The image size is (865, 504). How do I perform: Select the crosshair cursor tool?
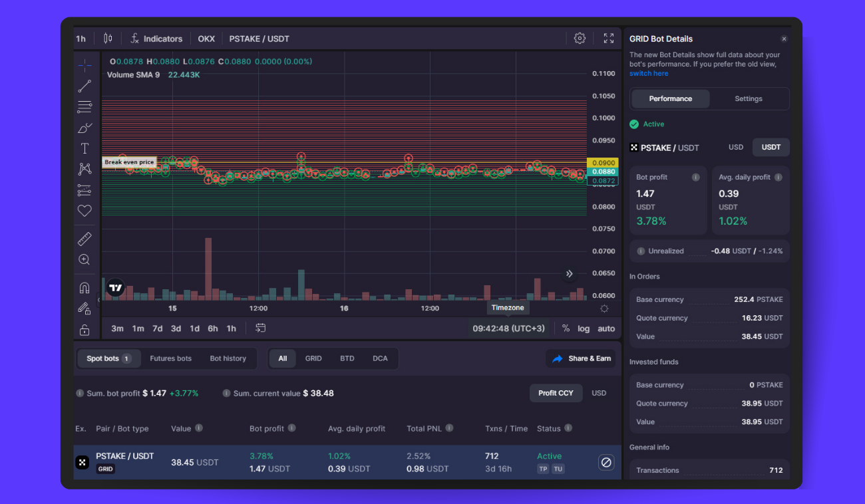(x=85, y=65)
